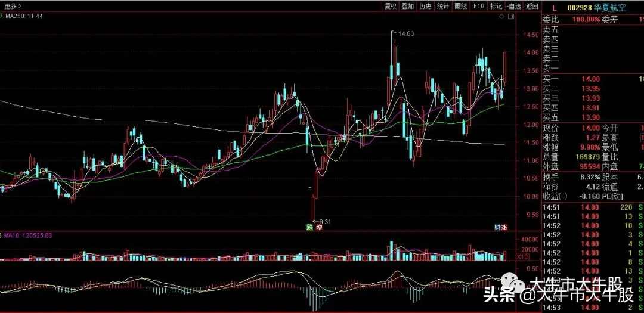
Task: Select the 14:51 tick with volume 220
Action: tap(593, 207)
